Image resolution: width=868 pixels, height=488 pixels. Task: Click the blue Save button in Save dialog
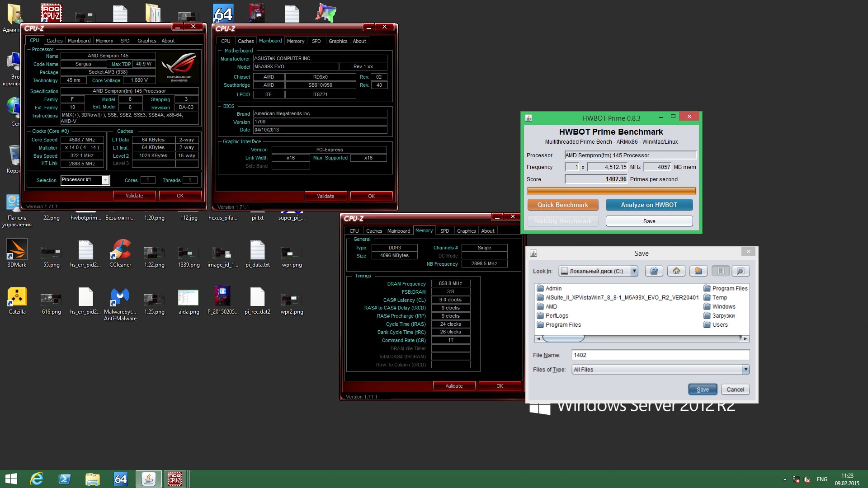pos(702,389)
